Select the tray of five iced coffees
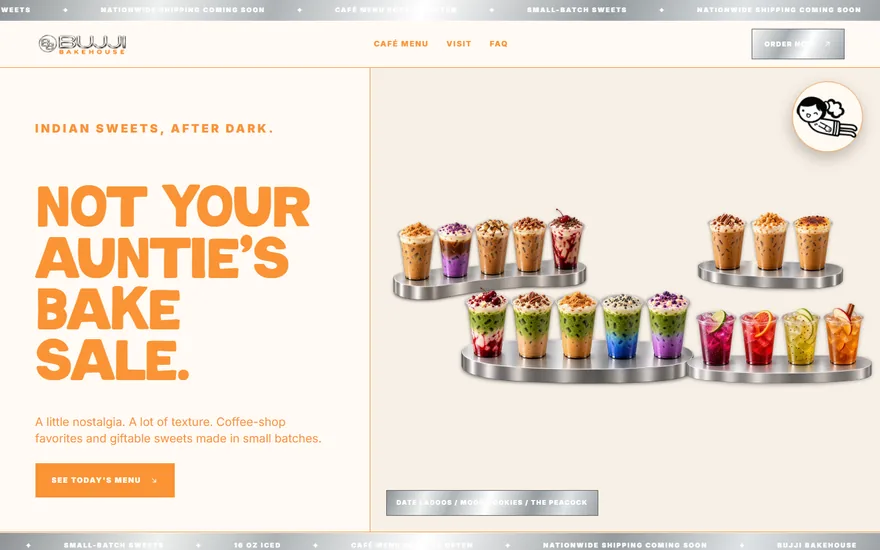Viewport: 880px width, 550px height. pos(489,254)
